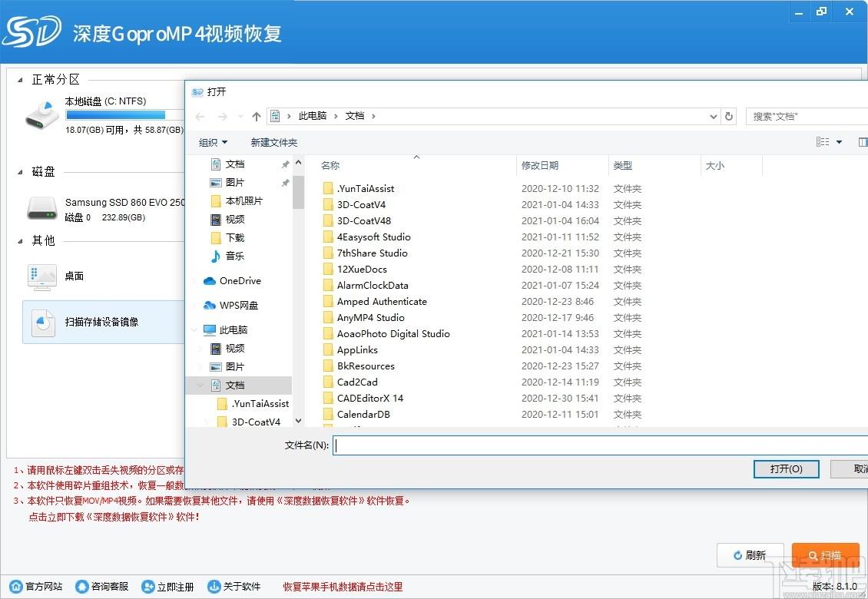Collapse the 磁盘 section

tap(20, 172)
